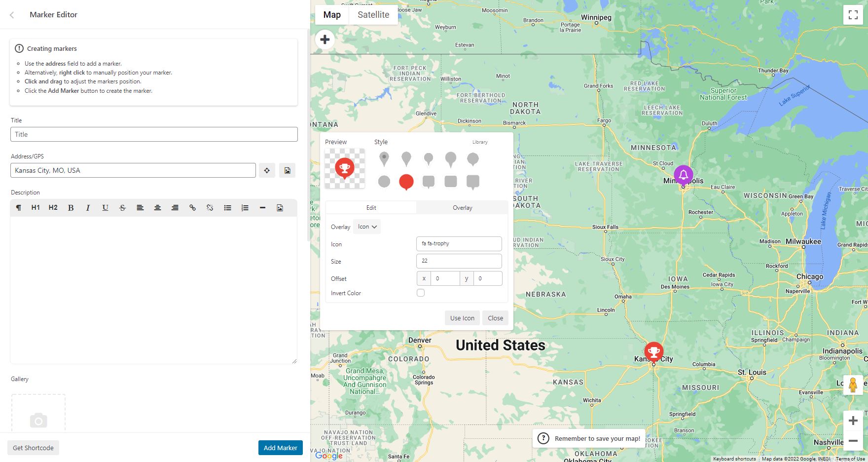
Task: Choose pin-with-dot marker style
Action: [384, 159]
